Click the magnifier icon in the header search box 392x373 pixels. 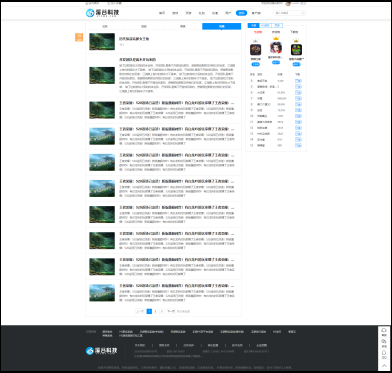tap(303, 13)
